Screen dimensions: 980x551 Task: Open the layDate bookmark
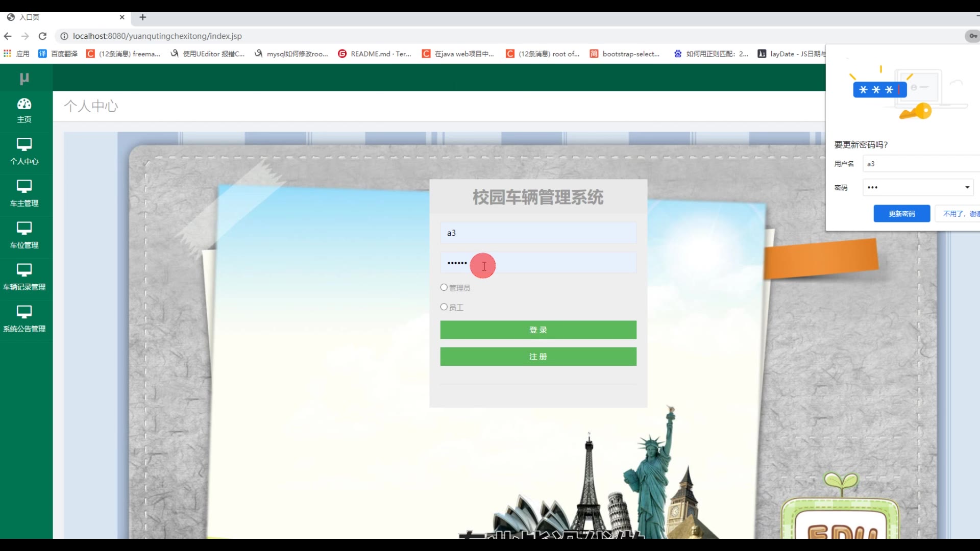point(791,54)
